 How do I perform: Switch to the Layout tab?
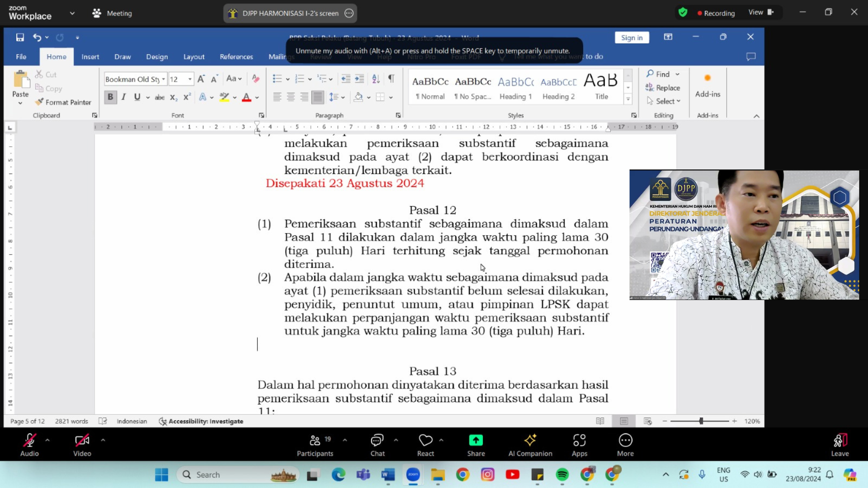click(194, 56)
